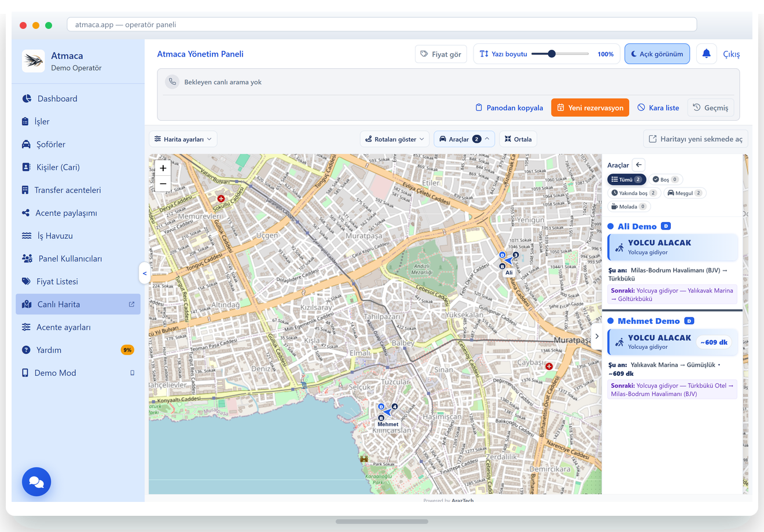The width and height of the screenshot is (764, 532).
Task: Click the Yeni rezervasyon button
Action: pos(590,108)
